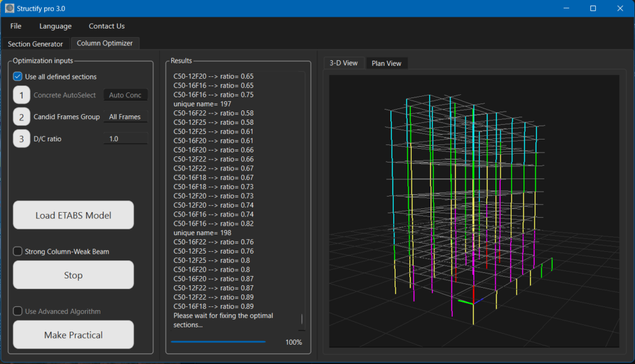This screenshot has height=364, width=635.
Task: Open the File menu
Action: pyautogui.click(x=16, y=26)
